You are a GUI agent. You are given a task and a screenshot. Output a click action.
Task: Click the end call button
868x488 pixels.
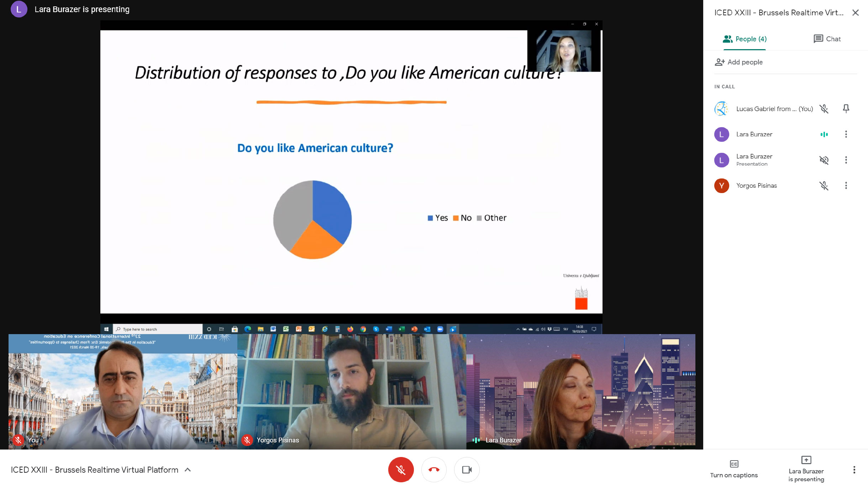pyautogui.click(x=434, y=469)
